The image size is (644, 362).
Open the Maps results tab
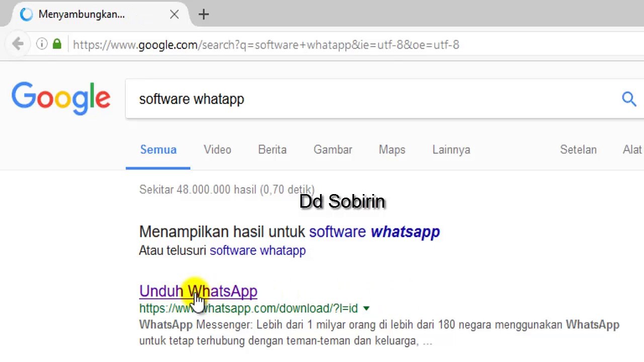[392, 150]
